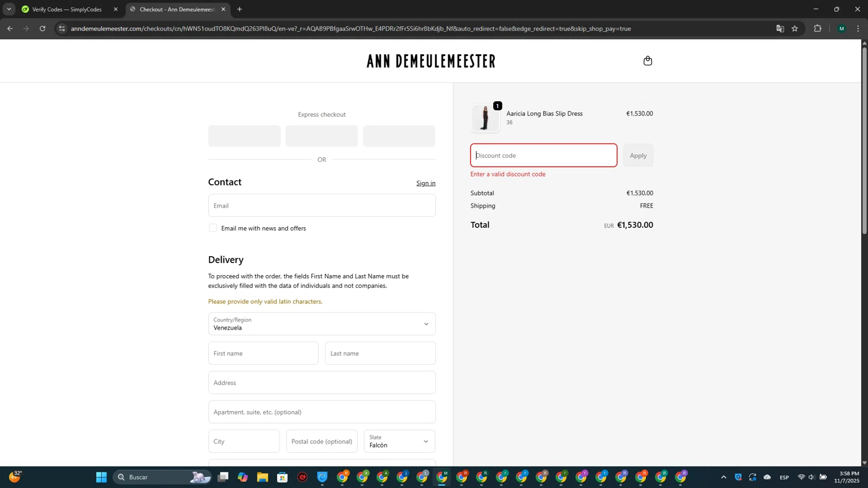This screenshot has height=488, width=868.
Task: Click the Aaricia Long Bias Slip Dress thumbnail
Action: pyautogui.click(x=485, y=118)
